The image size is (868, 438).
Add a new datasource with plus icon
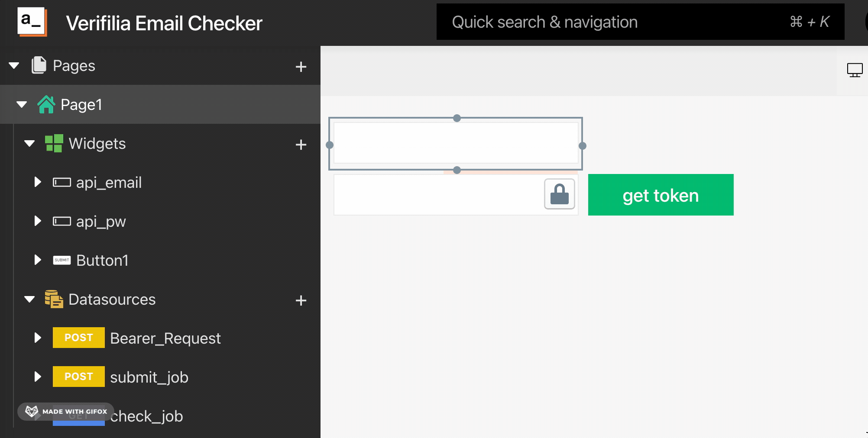pyautogui.click(x=301, y=300)
